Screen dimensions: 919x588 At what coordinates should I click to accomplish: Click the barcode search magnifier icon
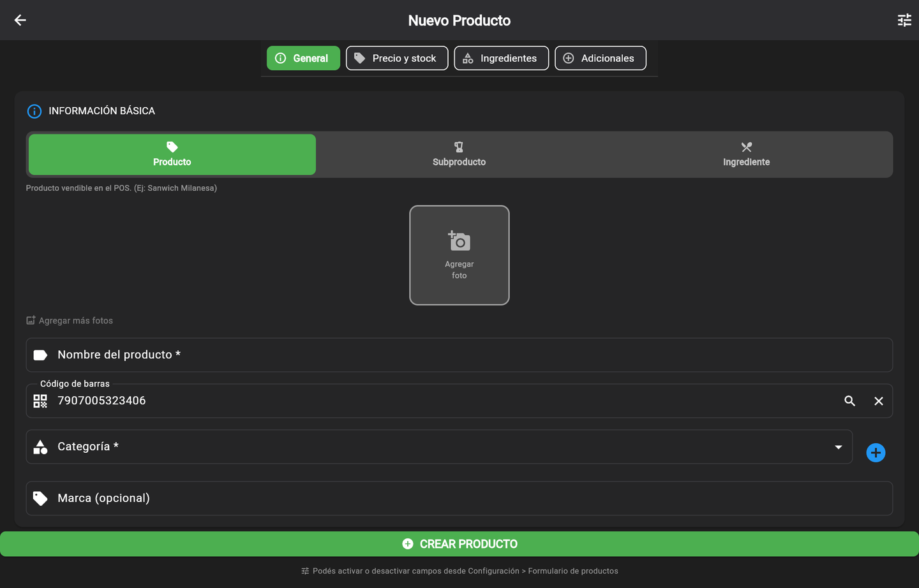coord(849,401)
